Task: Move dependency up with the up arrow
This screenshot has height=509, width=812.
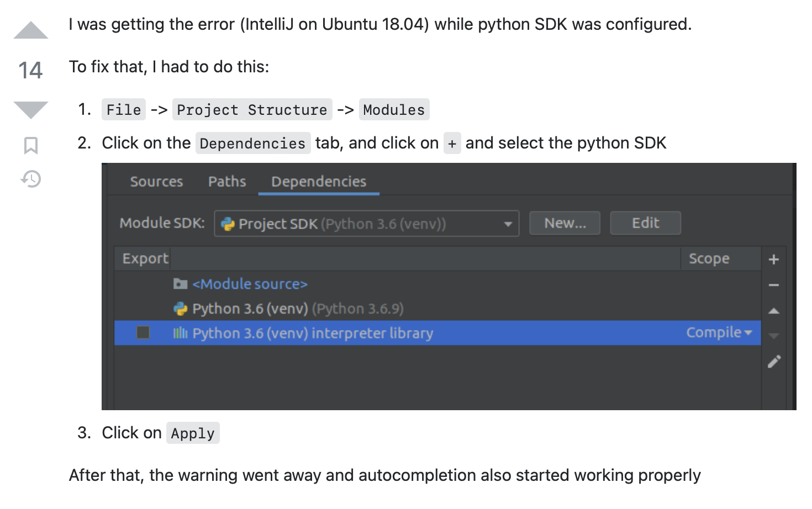Action: pos(774,311)
